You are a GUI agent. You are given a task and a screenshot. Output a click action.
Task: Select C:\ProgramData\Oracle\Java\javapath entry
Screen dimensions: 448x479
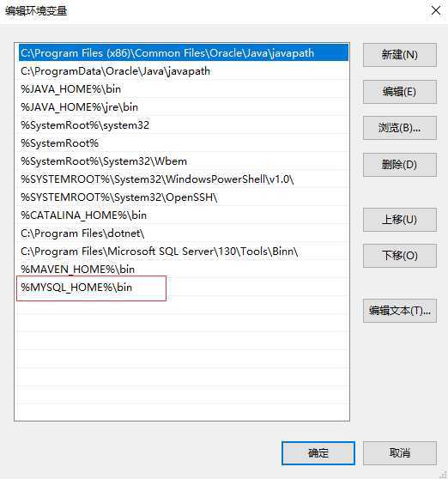tap(183, 71)
